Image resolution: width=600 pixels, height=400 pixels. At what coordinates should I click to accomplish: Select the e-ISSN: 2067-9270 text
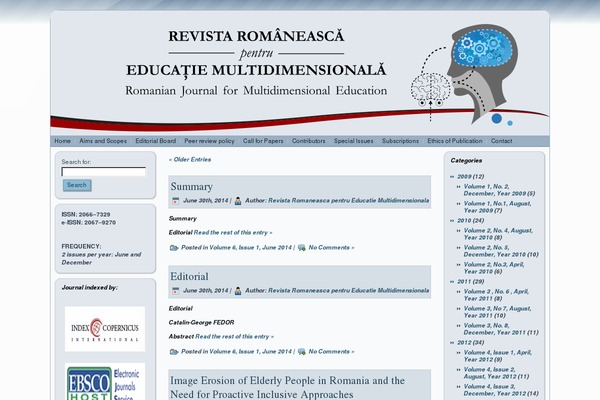point(88,222)
